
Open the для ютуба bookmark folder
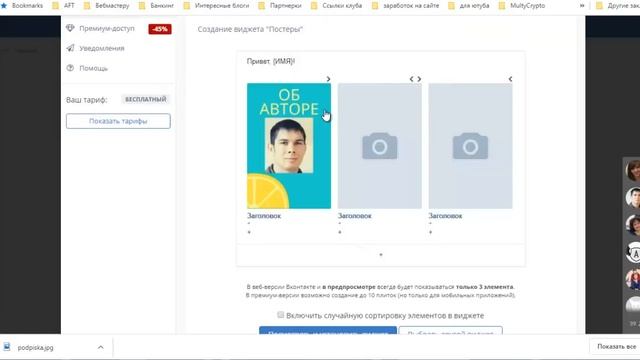469,6
